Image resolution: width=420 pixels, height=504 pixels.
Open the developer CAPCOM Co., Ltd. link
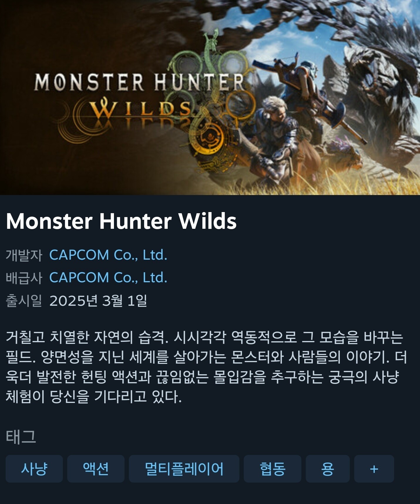[x=108, y=255]
